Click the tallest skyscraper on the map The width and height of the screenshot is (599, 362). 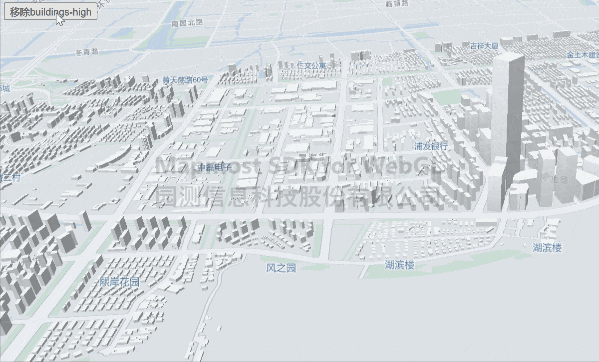pos(505,130)
